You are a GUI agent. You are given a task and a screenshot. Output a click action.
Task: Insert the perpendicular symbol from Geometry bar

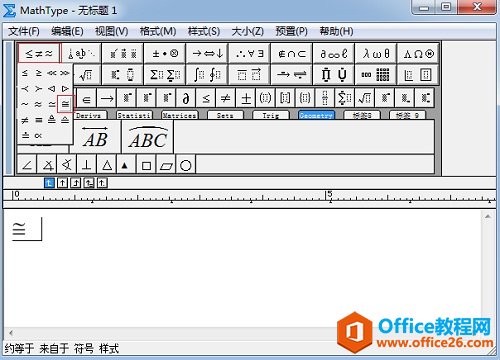click(87, 165)
